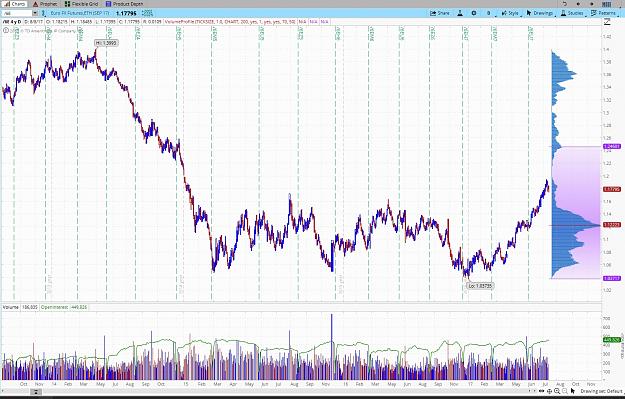Image resolution: width=625 pixels, height=399 pixels.
Task: Click the chart icon in Charts tab
Action: [x=7, y=4]
